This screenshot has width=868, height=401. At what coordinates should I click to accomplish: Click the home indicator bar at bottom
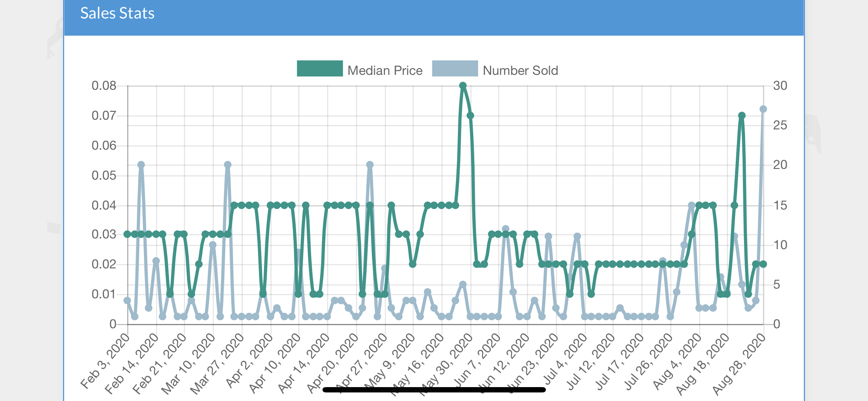click(x=434, y=390)
